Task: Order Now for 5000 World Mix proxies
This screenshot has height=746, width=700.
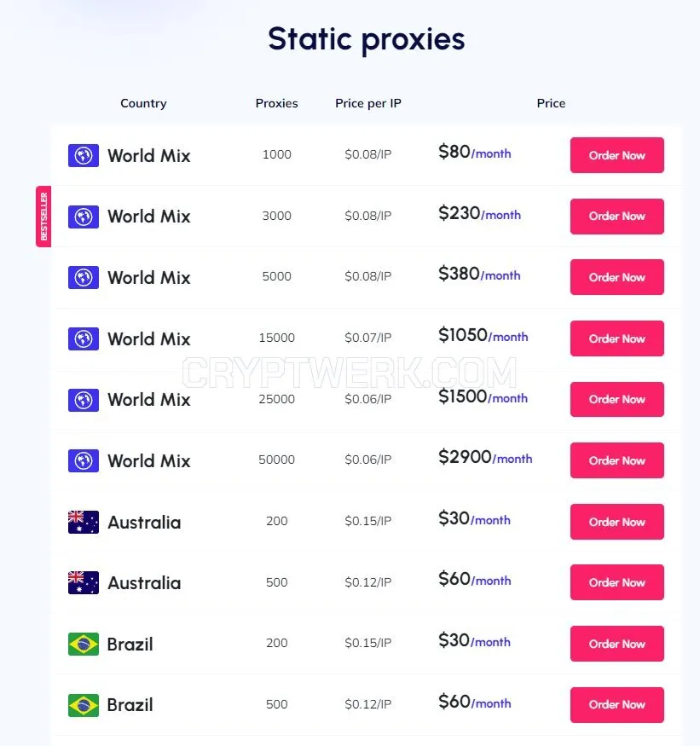Action: (616, 277)
